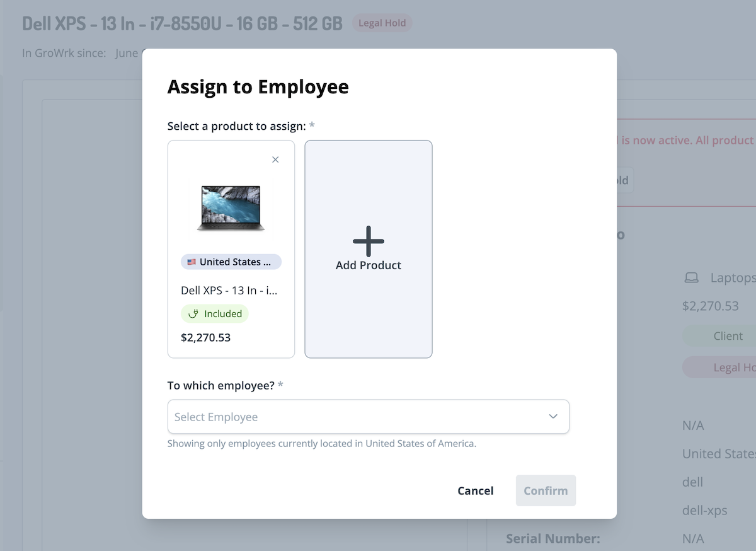This screenshot has width=756, height=551.
Task: Expand the employee list via chevron arrow
Action: coord(553,417)
